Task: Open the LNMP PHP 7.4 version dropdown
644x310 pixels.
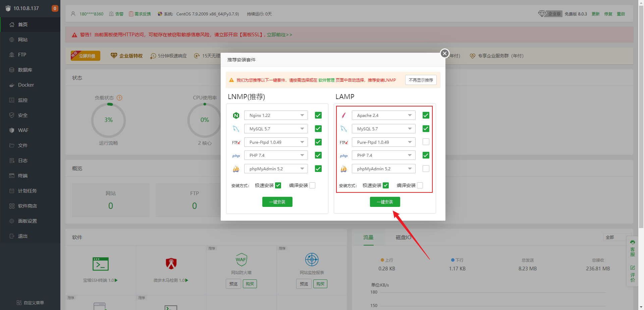Action: coord(276,155)
